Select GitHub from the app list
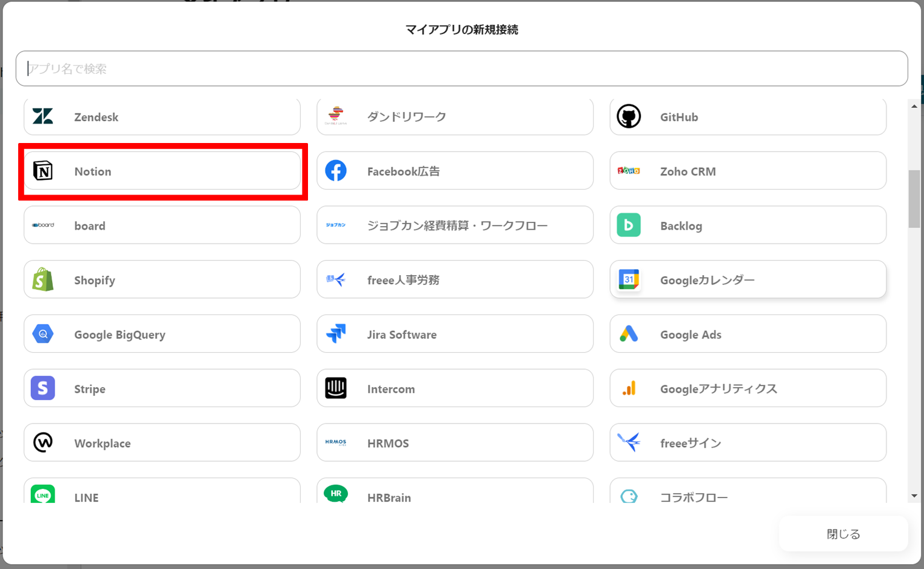This screenshot has height=569, width=924. (x=748, y=116)
